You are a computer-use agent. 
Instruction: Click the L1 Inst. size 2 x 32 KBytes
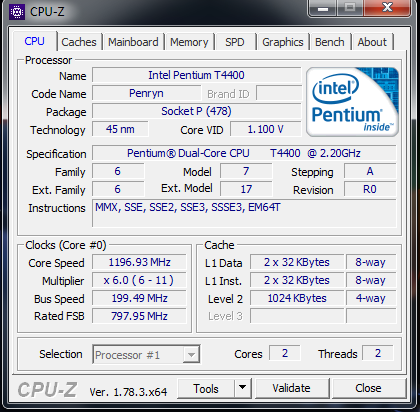297,280
